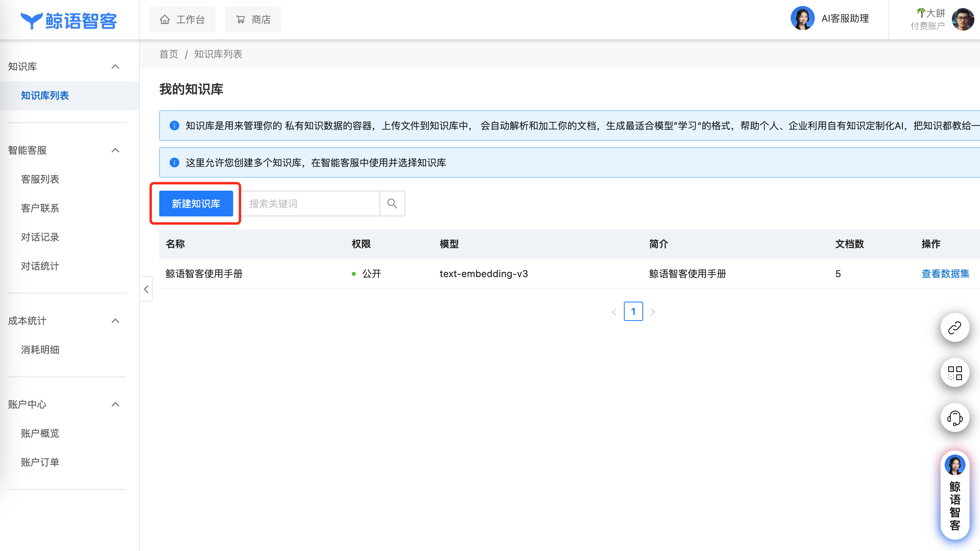
Task: Open 对话记录 in the sidebar
Action: (x=40, y=237)
